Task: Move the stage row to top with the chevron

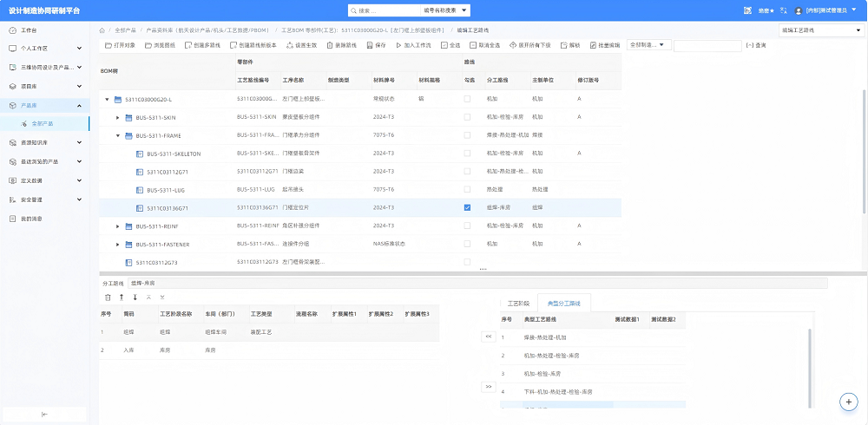Action: [x=148, y=297]
